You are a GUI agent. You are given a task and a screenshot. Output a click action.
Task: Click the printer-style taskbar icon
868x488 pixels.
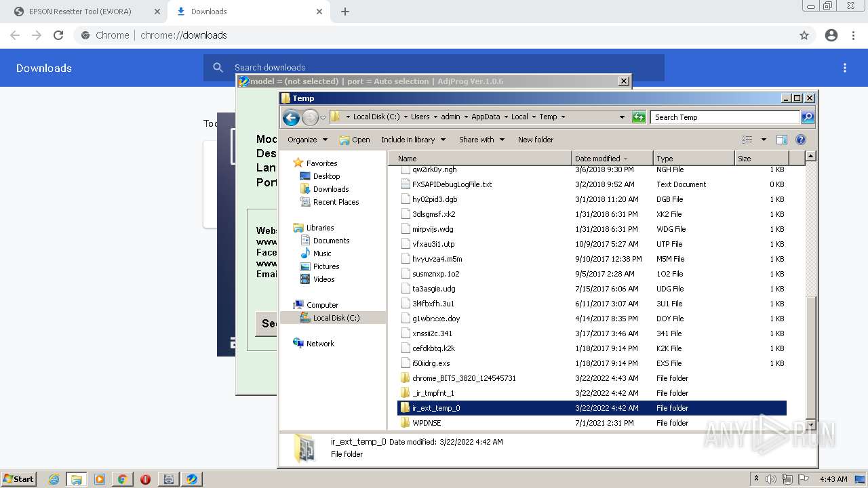(x=168, y=479)
